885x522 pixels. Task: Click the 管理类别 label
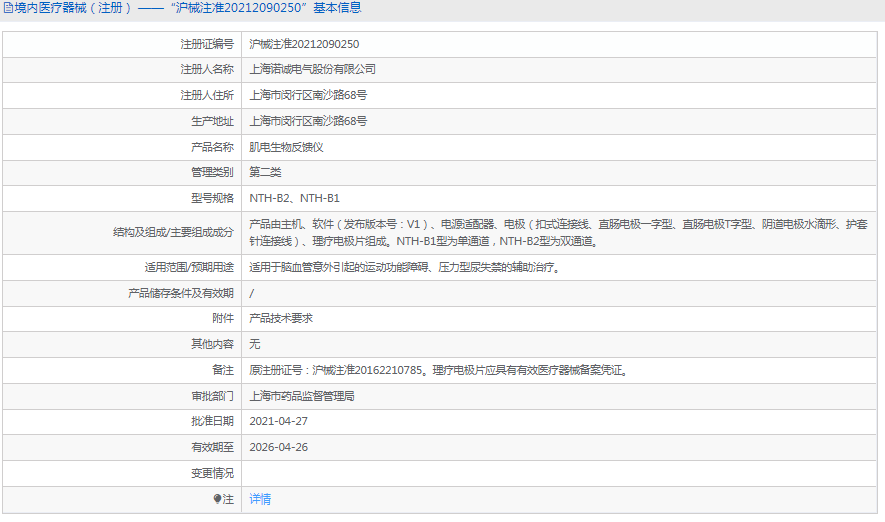[x=212, y=172]
